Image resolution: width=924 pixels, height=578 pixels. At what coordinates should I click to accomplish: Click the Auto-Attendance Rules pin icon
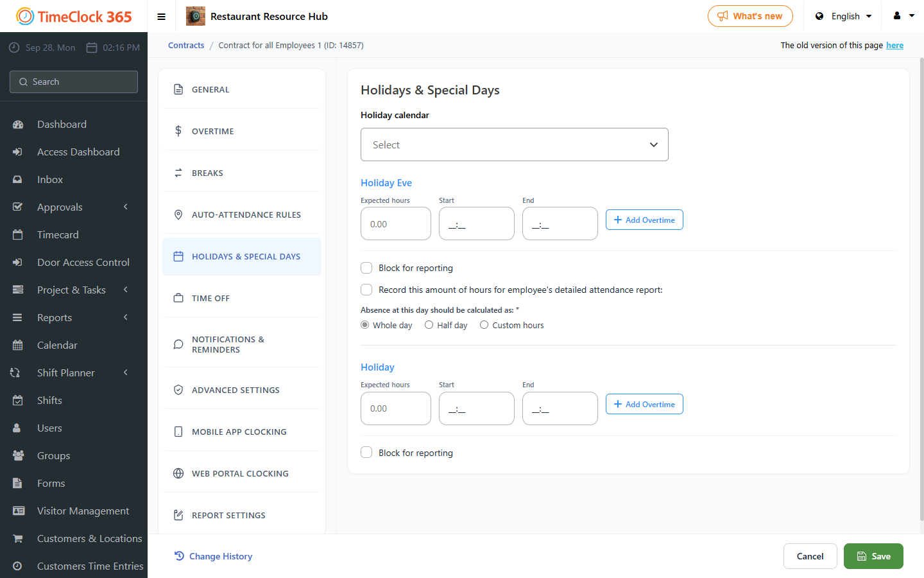coord(178,215)
